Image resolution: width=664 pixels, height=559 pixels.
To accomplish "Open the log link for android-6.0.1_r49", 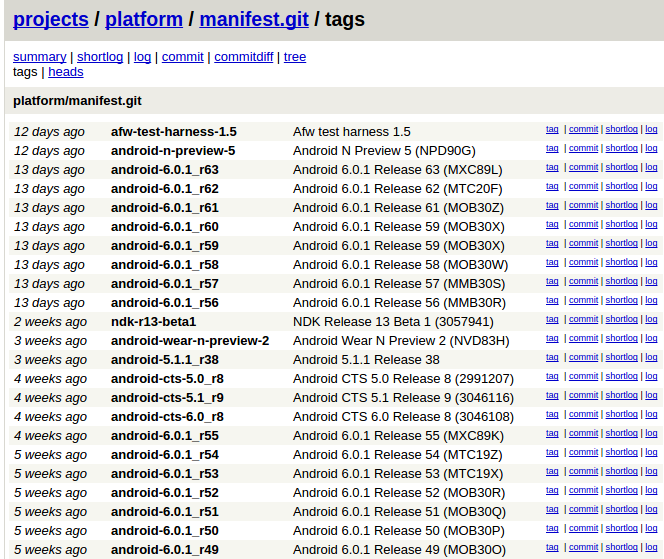I will [x=651, y=548].
